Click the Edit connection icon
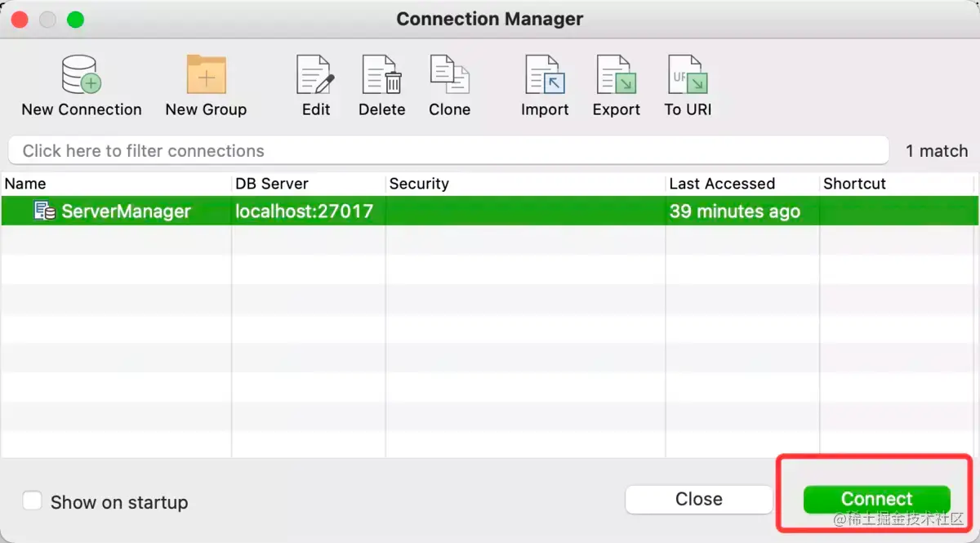 point(316,75)
